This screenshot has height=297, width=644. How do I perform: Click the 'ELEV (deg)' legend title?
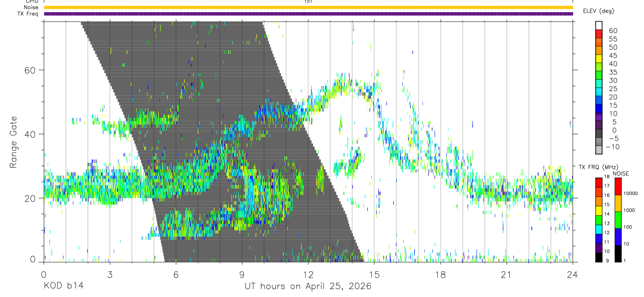599,10
